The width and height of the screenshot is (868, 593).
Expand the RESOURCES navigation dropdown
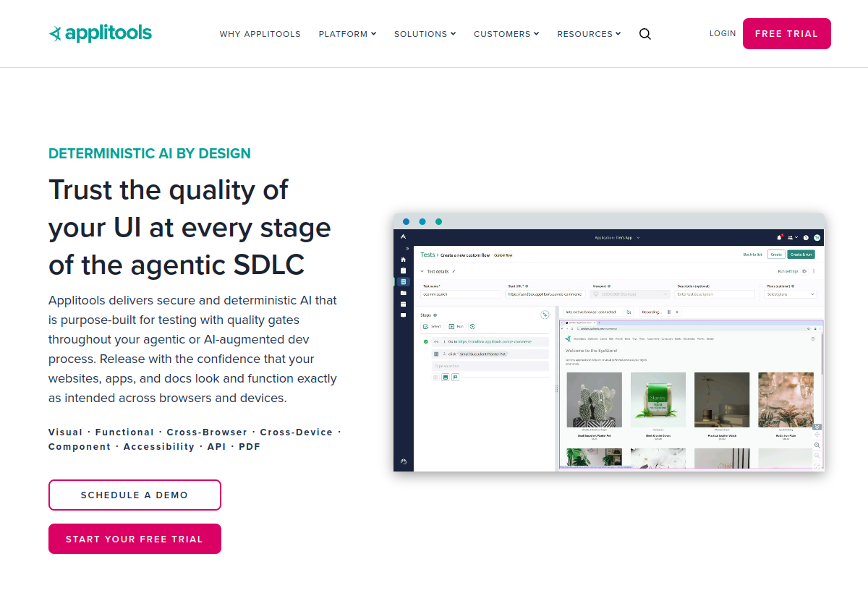589,34
